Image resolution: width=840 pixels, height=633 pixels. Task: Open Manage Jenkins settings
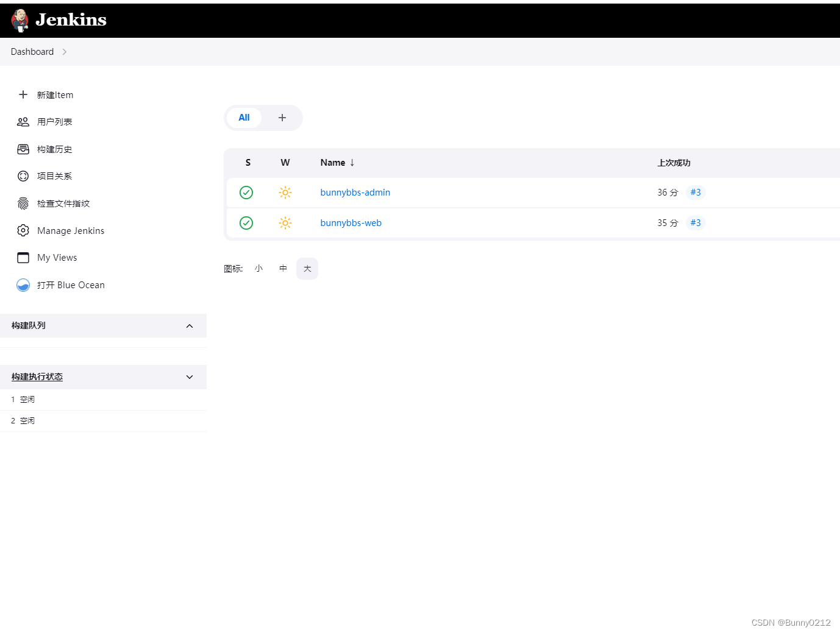[71, 231]
